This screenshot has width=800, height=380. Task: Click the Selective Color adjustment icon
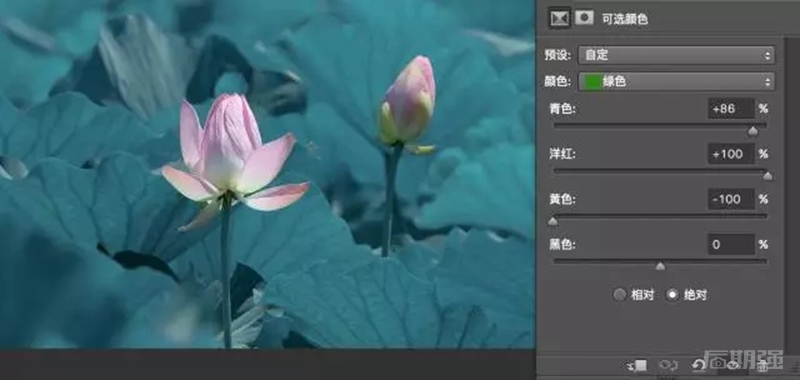point(560,18)
